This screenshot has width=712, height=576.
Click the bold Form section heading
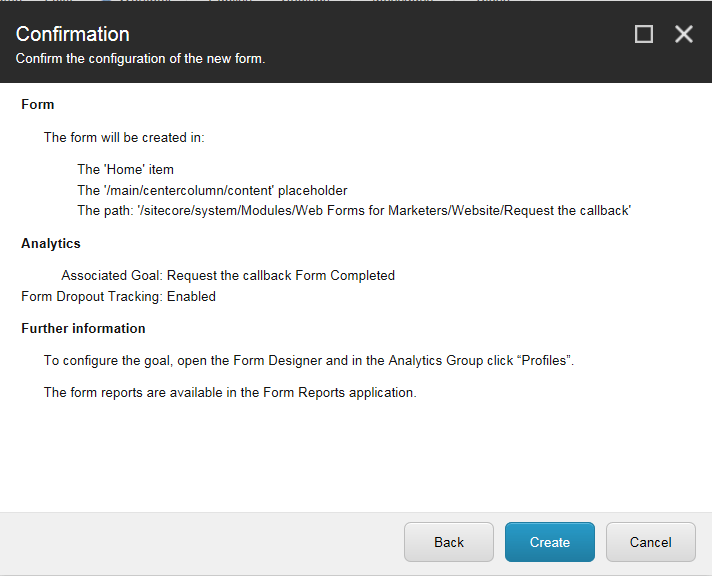point(38,104)
